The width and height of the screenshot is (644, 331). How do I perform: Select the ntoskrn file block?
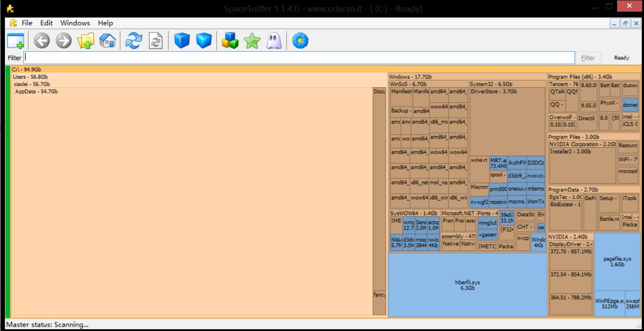pos(498,202)
